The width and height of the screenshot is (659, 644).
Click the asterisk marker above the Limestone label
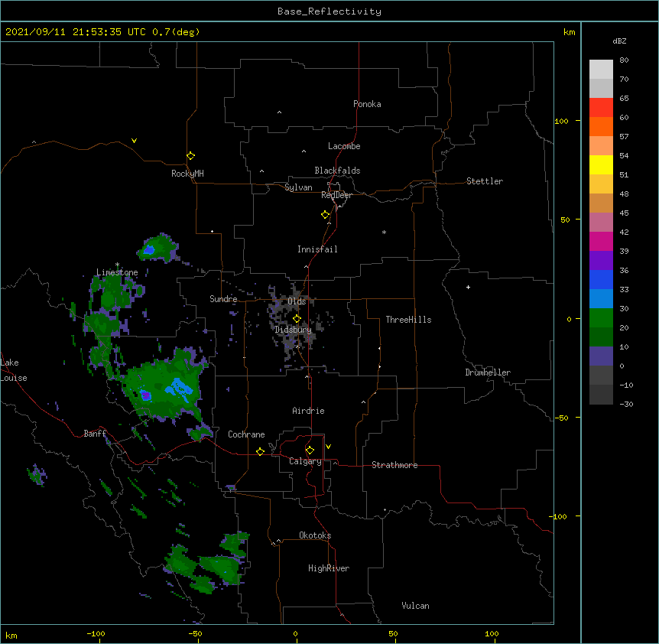(x=117, y=265)
